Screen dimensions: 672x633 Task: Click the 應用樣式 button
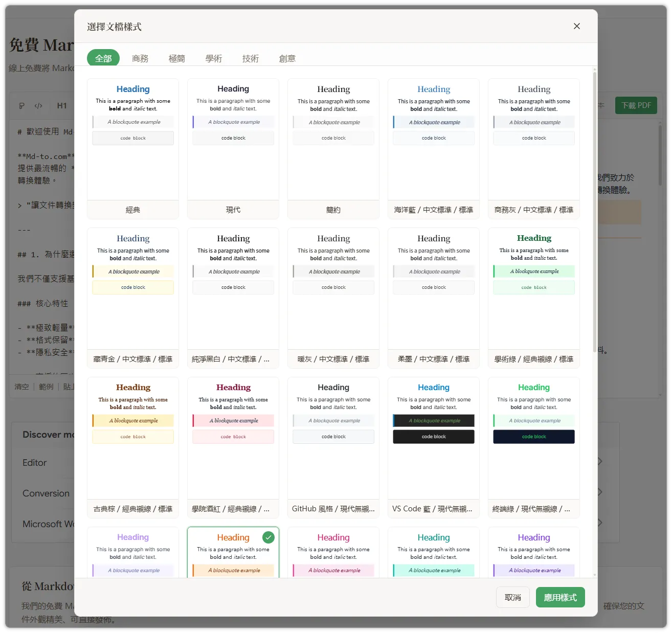pos(560,597)
